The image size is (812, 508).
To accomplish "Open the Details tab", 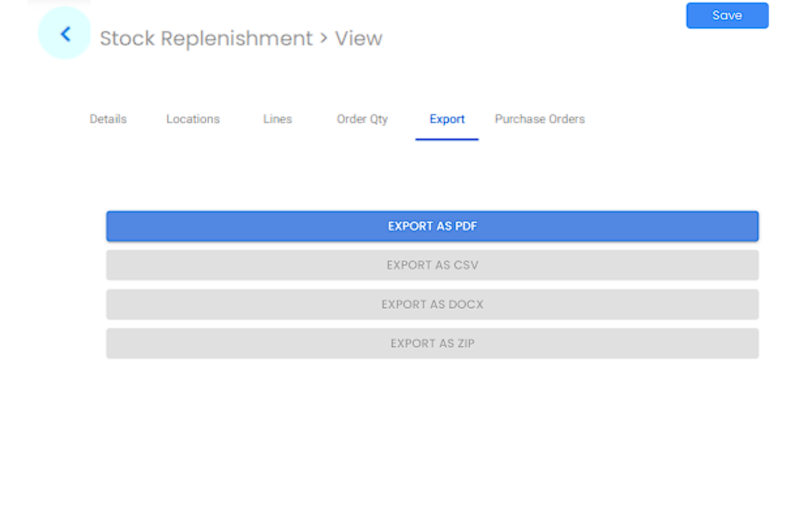I will pyautogui.click(x=108, y=119).
